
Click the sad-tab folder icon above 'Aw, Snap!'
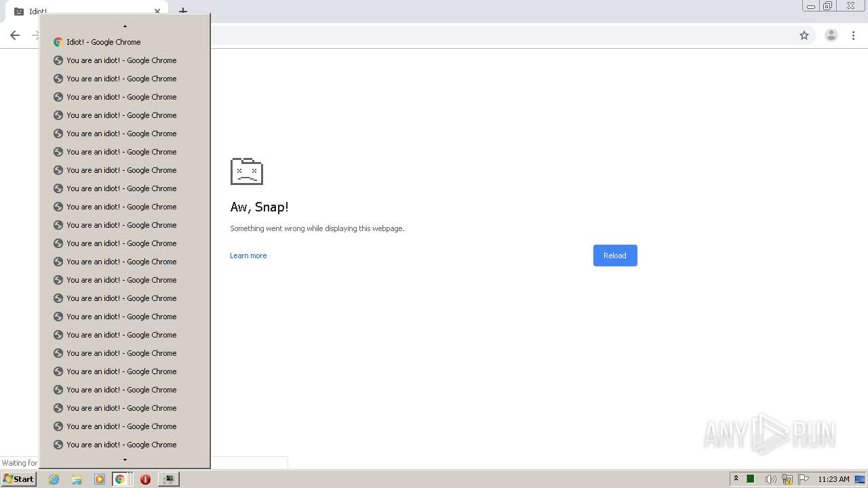coord(247,171)
